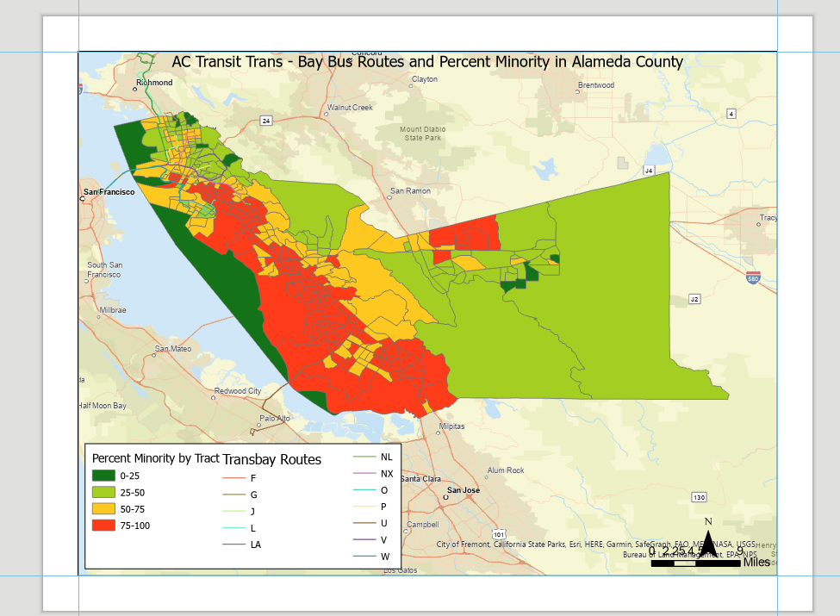Select the W route line in legend
Screen dimensions: 840x616
[364, 556]
